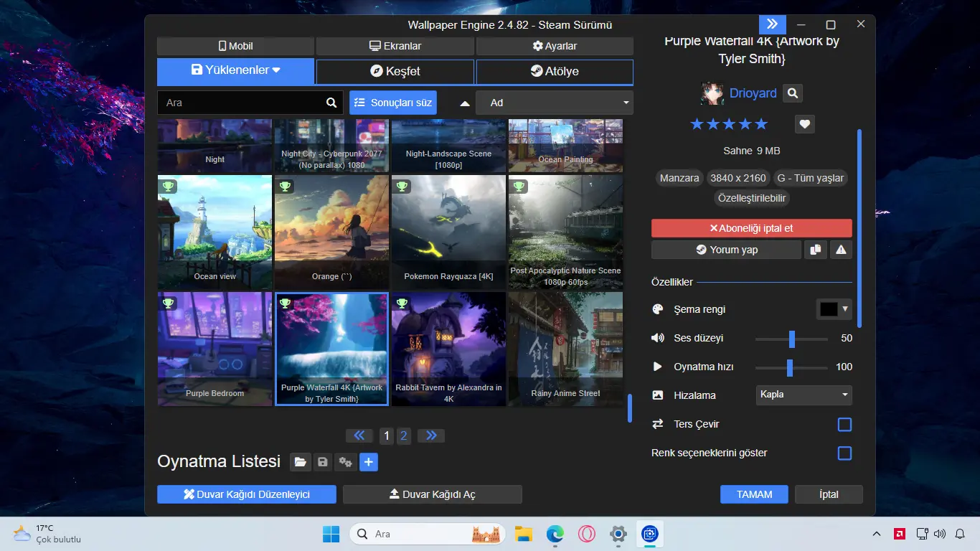Favorite wallpaper with heart icon
Image resolution: width=980 pixels, height=551 pixels.
[x=805, y=124]
